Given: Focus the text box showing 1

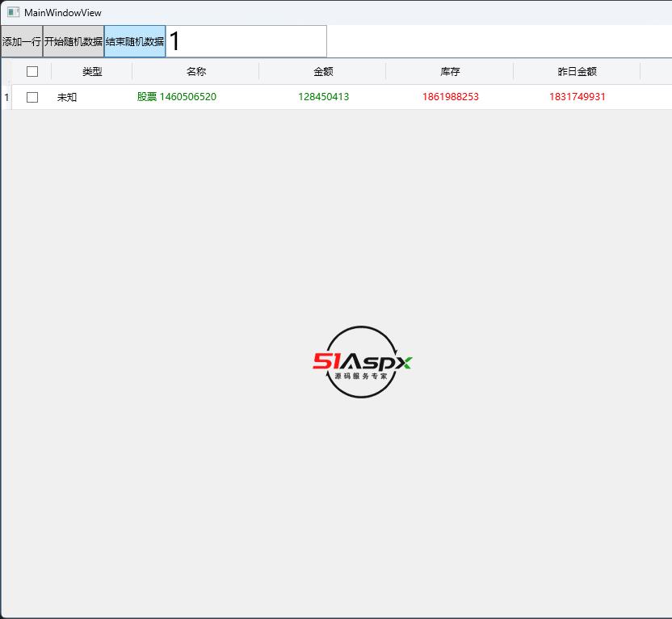Looking at the screenshot, I should coord(246,41).
